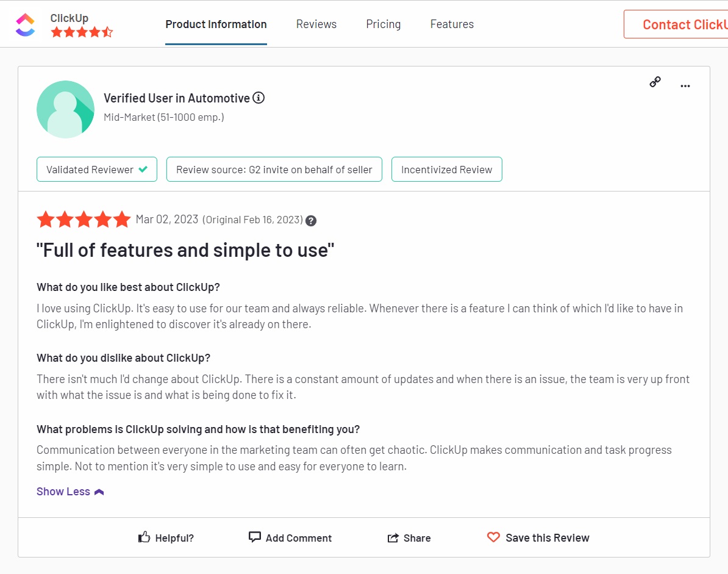Click the info icon beside Verified User
This screenshot has width=728, height=574.
[x=258, y=98]
